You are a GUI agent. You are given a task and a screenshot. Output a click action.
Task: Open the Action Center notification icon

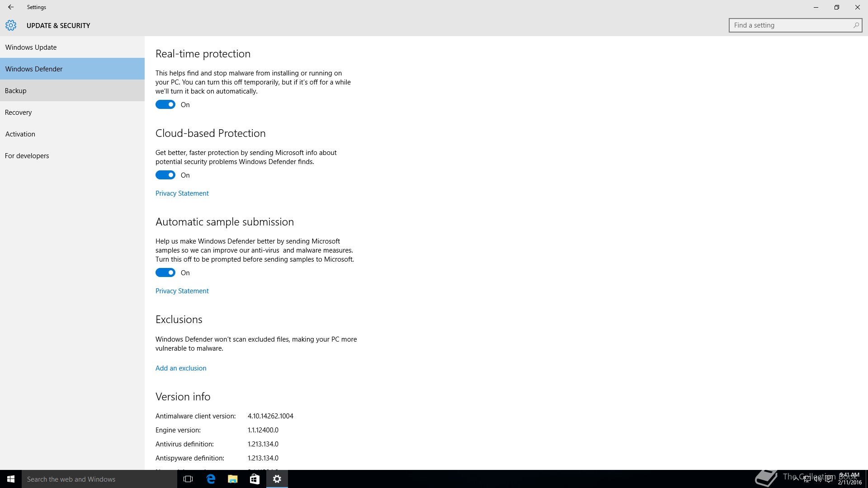[829, 479]
